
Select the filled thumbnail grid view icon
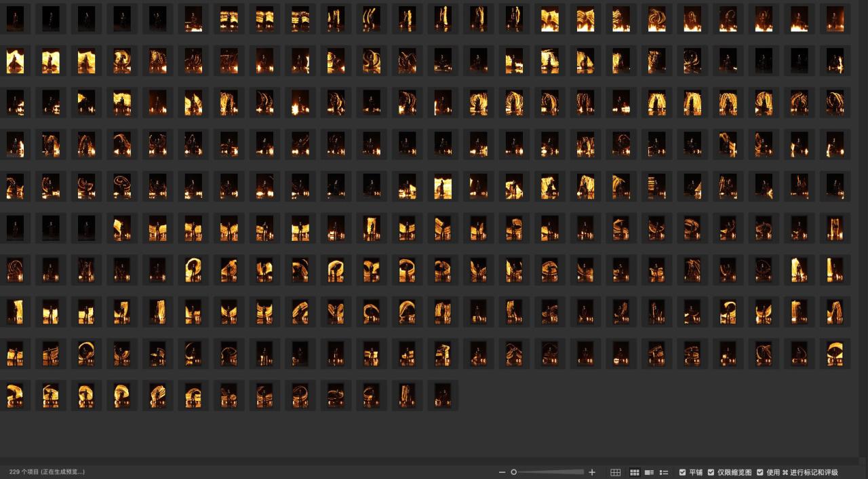[635, 472]
